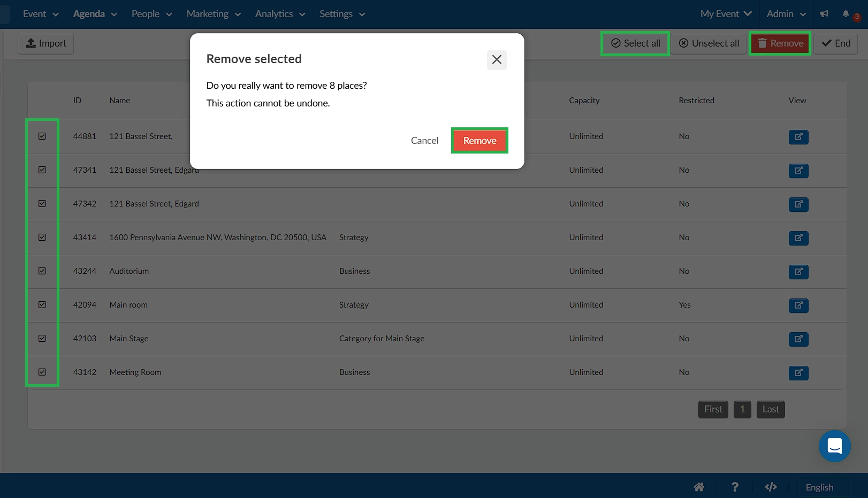Go to the First page
This screenshot has height=498, width=868.
pyautogui.click(x=713, y=409)
